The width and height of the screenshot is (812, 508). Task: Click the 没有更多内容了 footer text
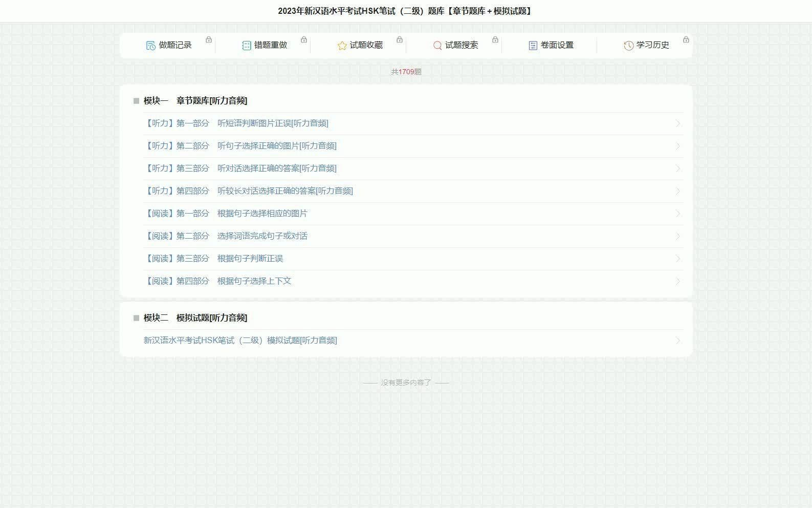(x=406, y=383)
